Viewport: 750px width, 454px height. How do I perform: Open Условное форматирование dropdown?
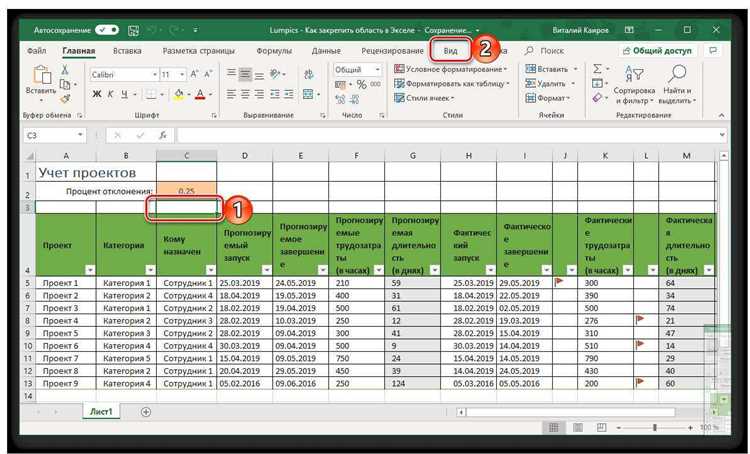pos(451,69)
